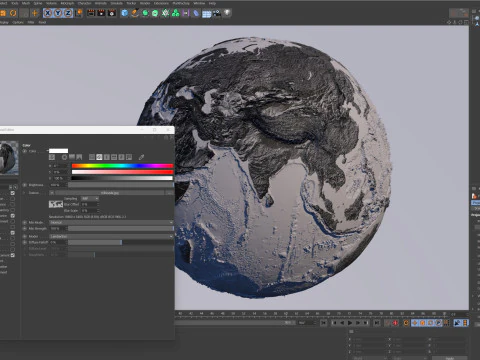Click the first green generator icon
The image size is (480, 360).
(x=145, y=13)
